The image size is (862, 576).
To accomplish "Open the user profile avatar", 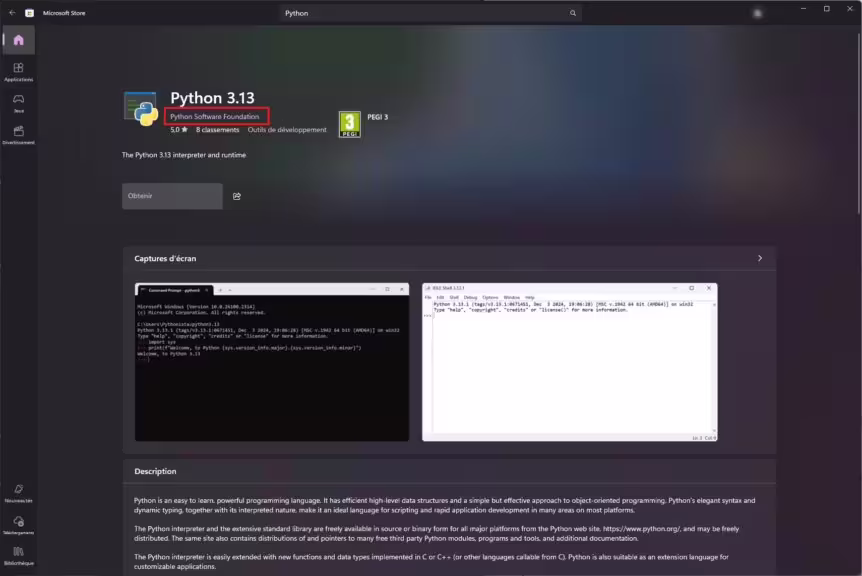I will tap(758, 13).
